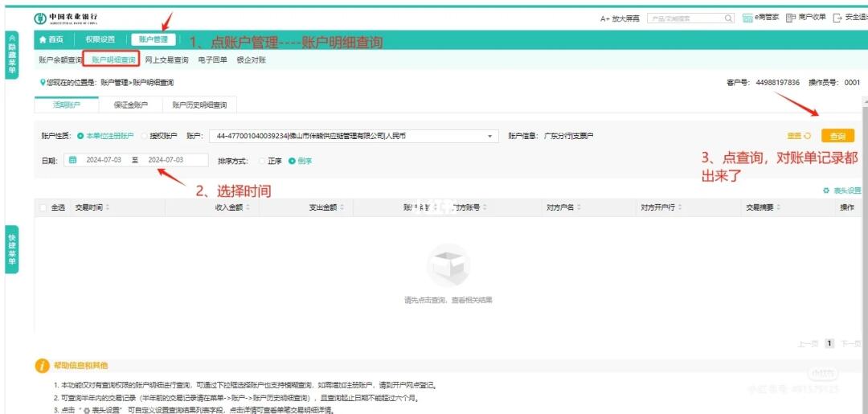Select page 1 in pagination

(829, 343)
